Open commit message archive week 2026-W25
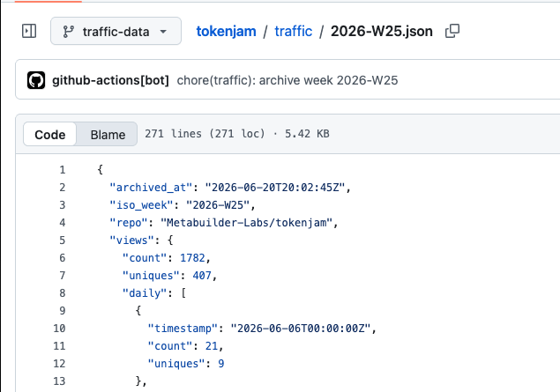This screenshot has height=392, width=560. point(287,80)
